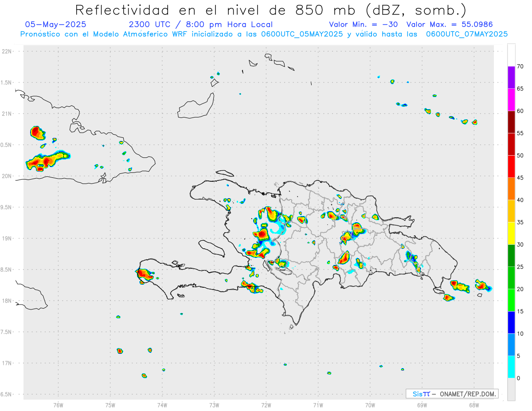
Task: Click the '30' value on the color scale
Action: point(520,245)
